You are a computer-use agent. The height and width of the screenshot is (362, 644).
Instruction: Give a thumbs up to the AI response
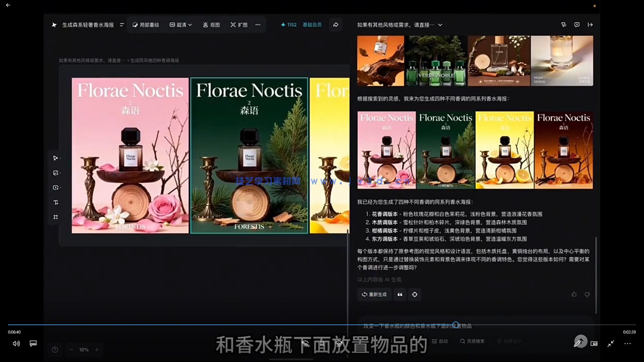(574, 294)
